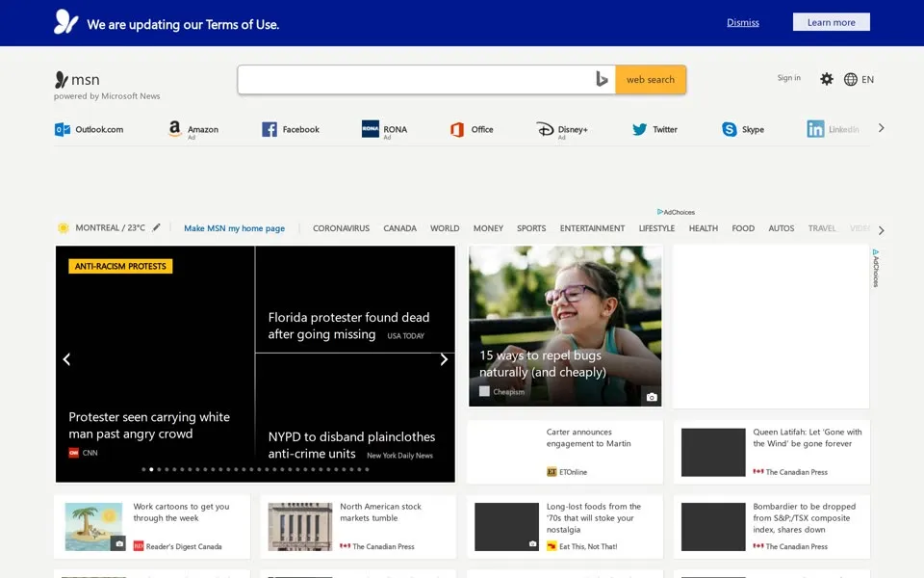The height and width of the screenshot is (578, 924).
Task: Select the second carousel pagination dot
Action: point(151,469)
